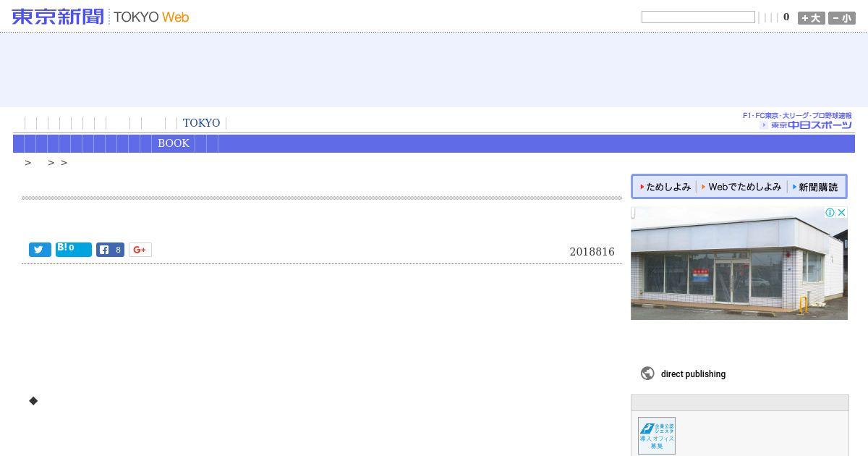Select the article date 2018816 text
Screen dimensions: 868x456
pos(592,252)
